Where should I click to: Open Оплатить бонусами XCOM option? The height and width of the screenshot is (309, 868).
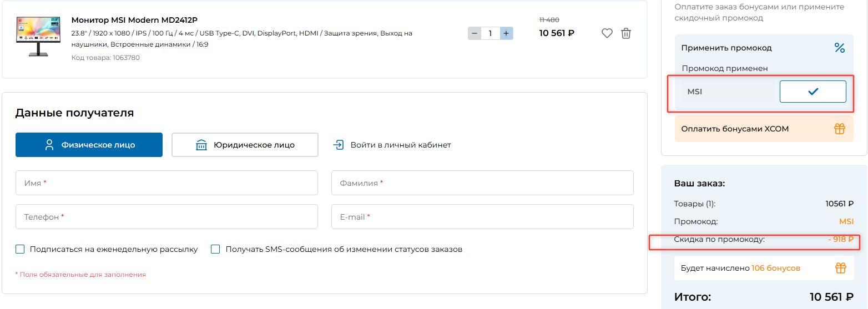click(735, 129)
